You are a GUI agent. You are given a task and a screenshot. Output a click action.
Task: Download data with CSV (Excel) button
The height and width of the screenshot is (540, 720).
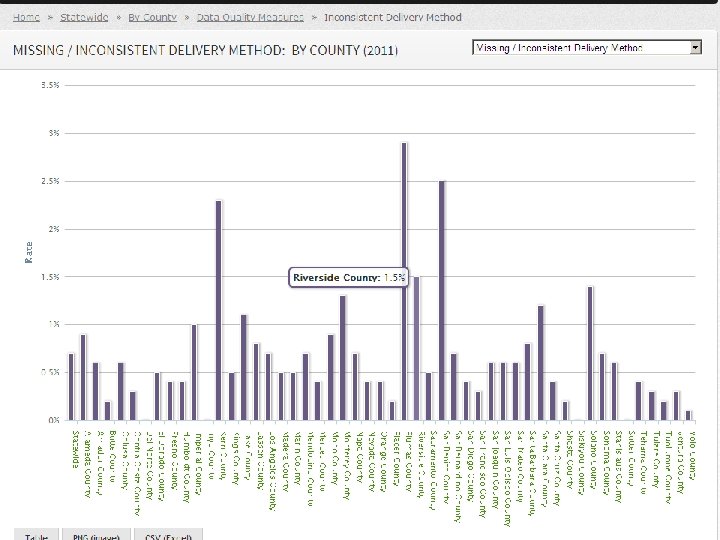(169, 535)
